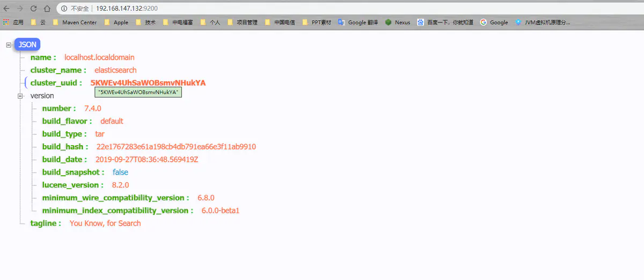
Task: Click the value 6.0.0-beta1
Action: [x=221, y=211]
